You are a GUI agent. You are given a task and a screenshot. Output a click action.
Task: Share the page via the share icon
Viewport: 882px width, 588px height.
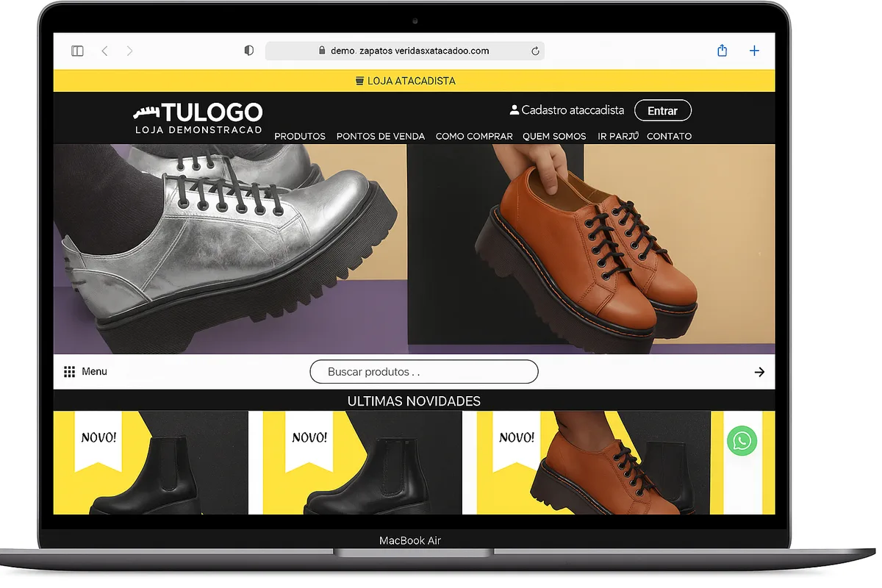click(722, 51)
